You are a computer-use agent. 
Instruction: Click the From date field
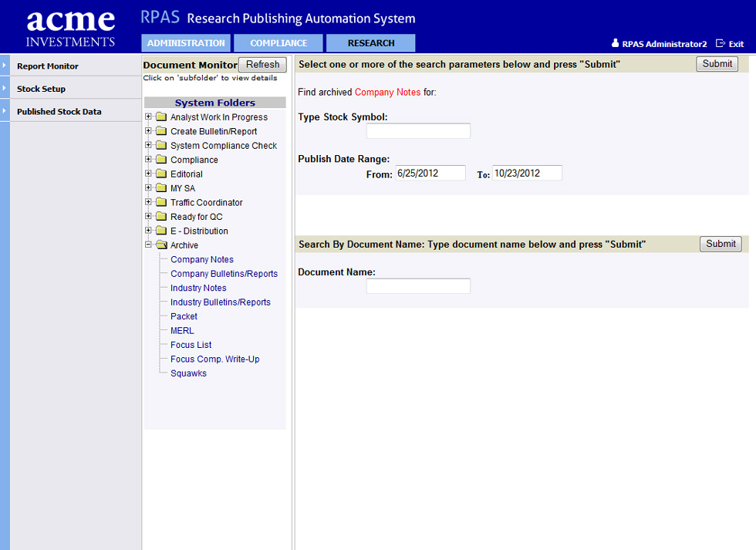pos(430,173)
